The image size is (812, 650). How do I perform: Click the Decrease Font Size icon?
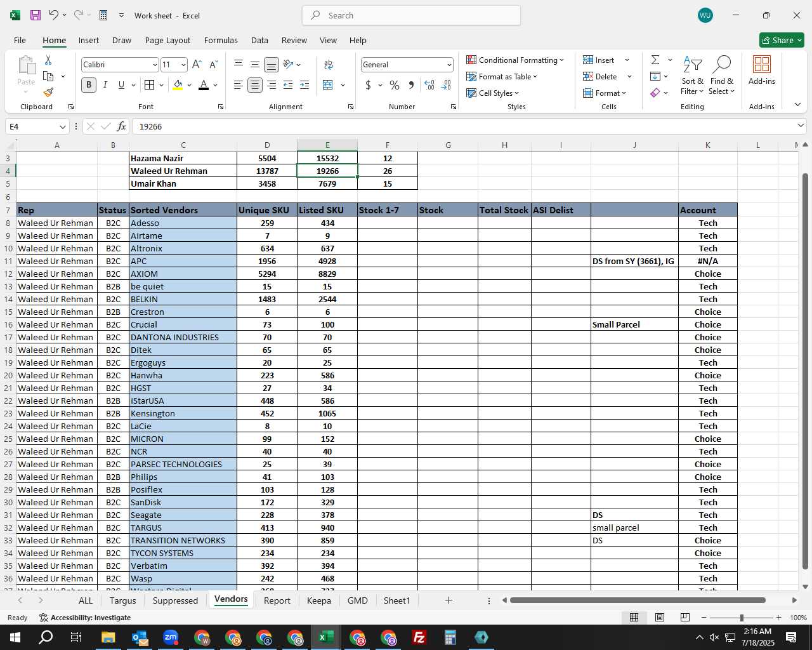[213, 64]
